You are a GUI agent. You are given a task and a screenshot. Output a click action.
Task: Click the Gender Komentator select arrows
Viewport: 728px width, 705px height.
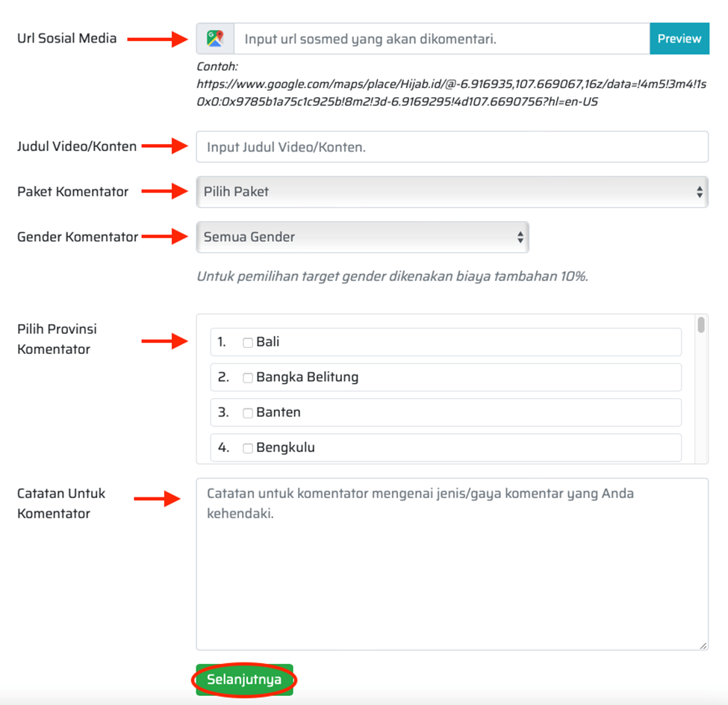click(x=520, y=237)
